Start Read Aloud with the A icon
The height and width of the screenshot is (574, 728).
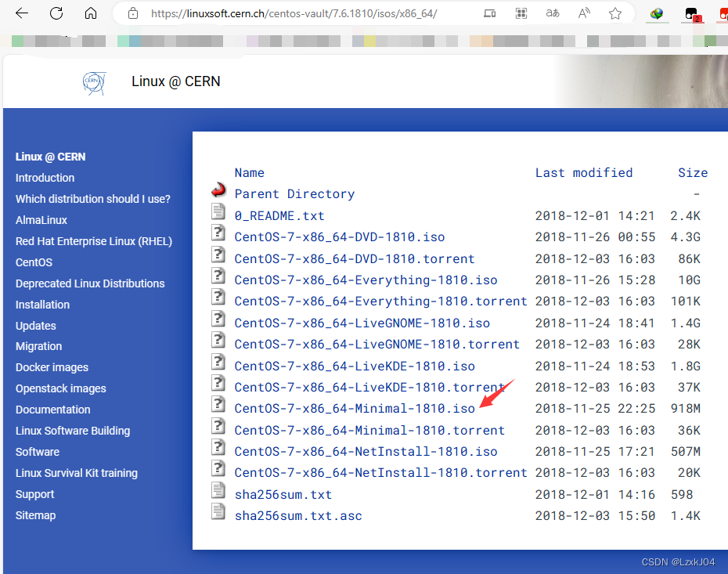pyautogui.click(x=583, y=13)
